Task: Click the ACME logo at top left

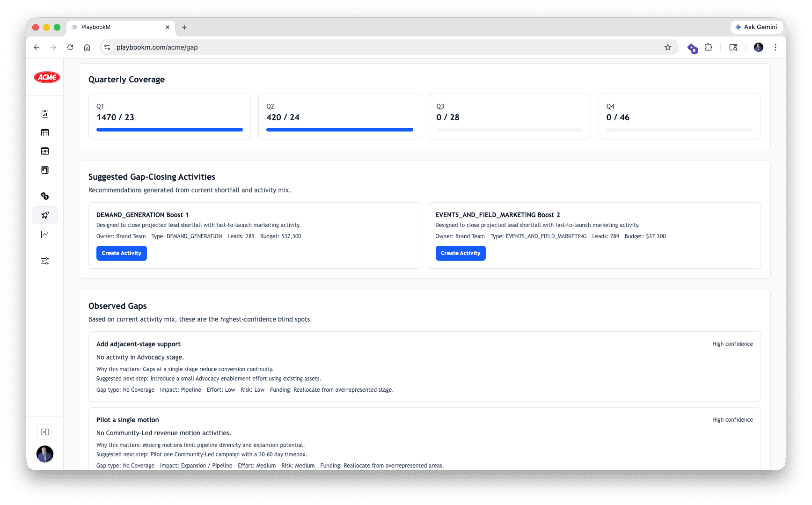Action: point(46,77)
